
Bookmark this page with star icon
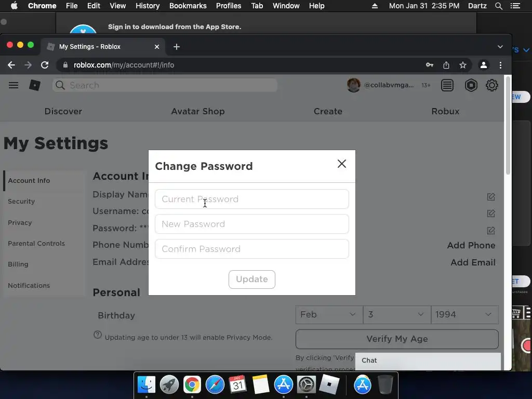coord(463,65)
